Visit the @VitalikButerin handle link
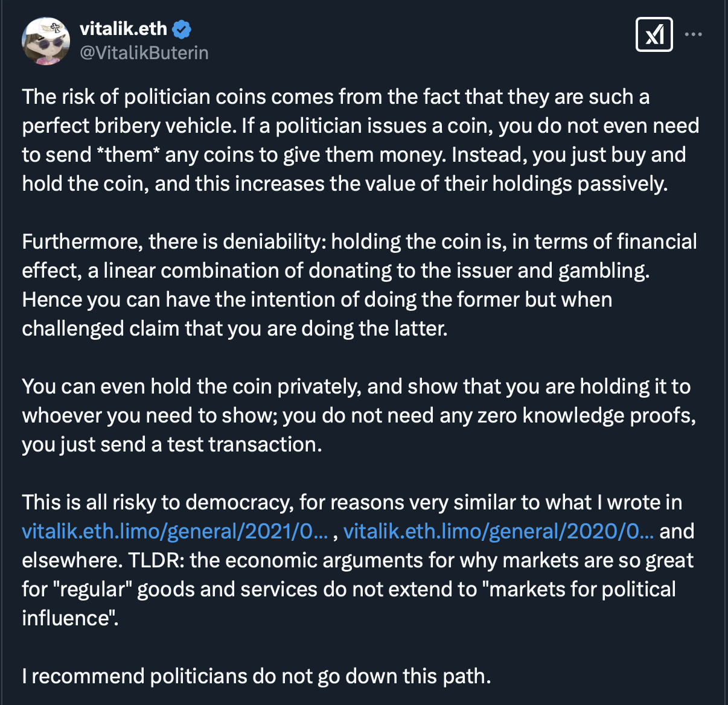 [144, 53]
